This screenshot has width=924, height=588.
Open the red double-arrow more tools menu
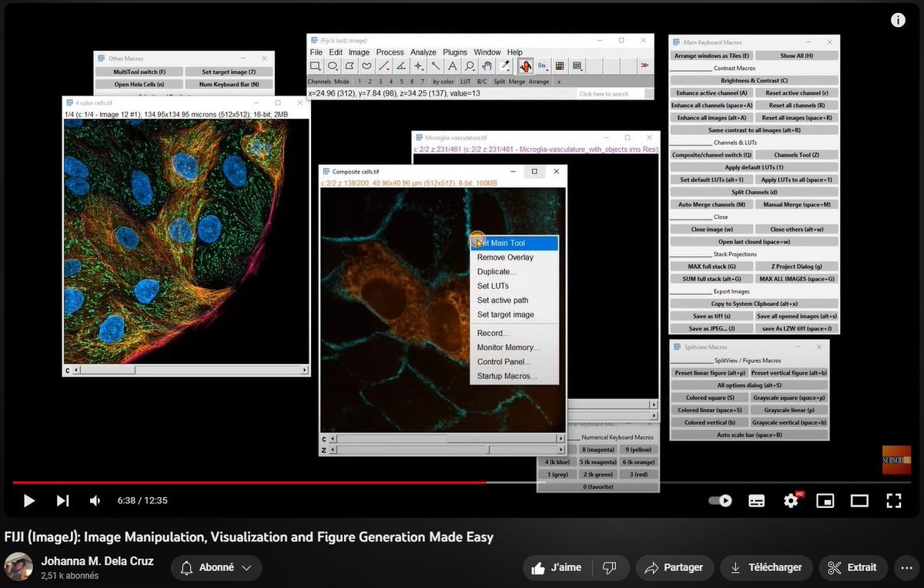pyautogui.click(x=644, y=66)
